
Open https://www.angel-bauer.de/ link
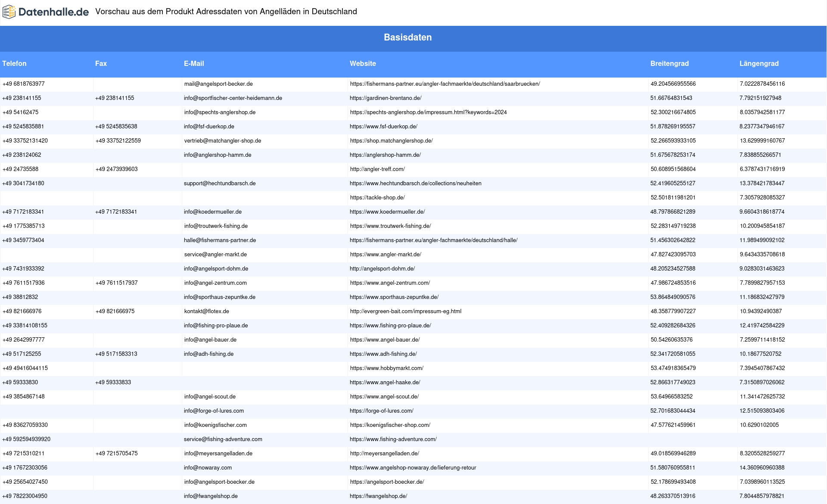(x=385, y=340)
